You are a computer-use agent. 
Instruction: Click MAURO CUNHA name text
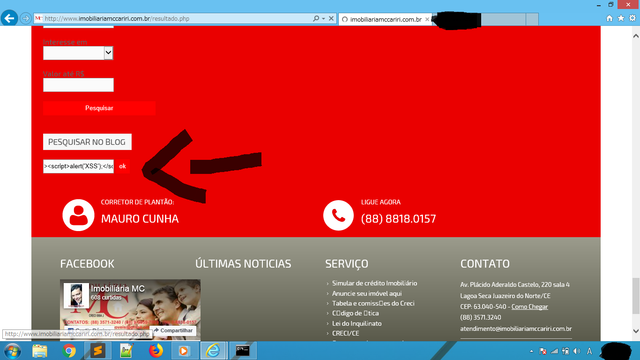tap(140, 219)
